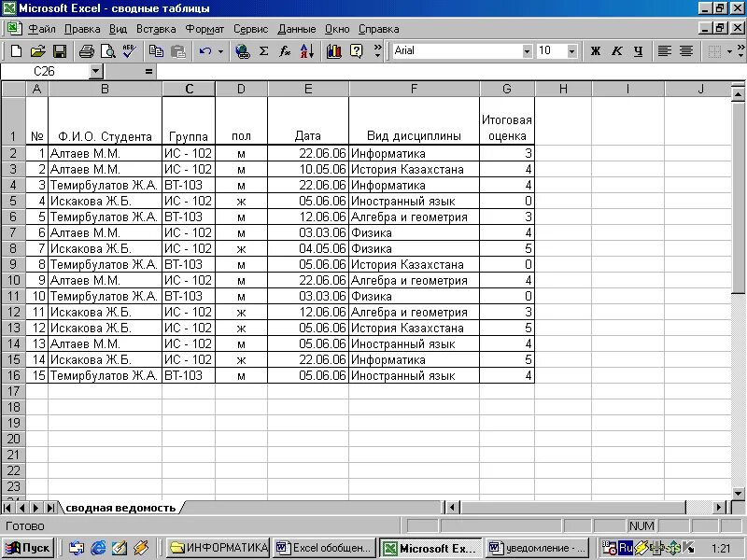This screenshot has width=747, height=560.
Task: Open the Вставка menu
Action: coord(156,29)
